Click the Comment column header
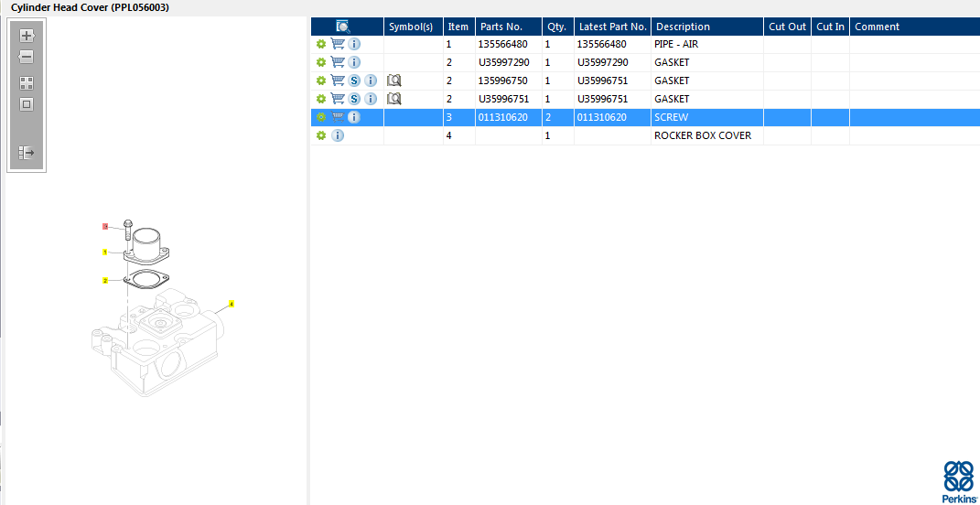 point(915,27)
